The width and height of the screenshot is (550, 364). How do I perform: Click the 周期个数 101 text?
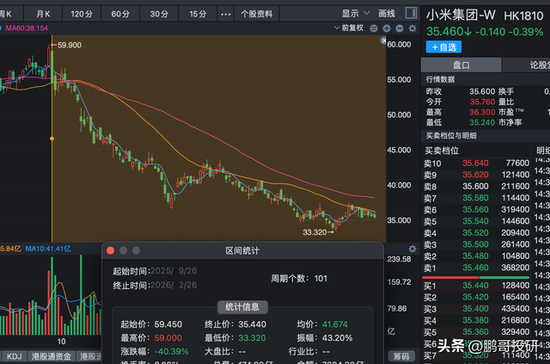point(299,278)
